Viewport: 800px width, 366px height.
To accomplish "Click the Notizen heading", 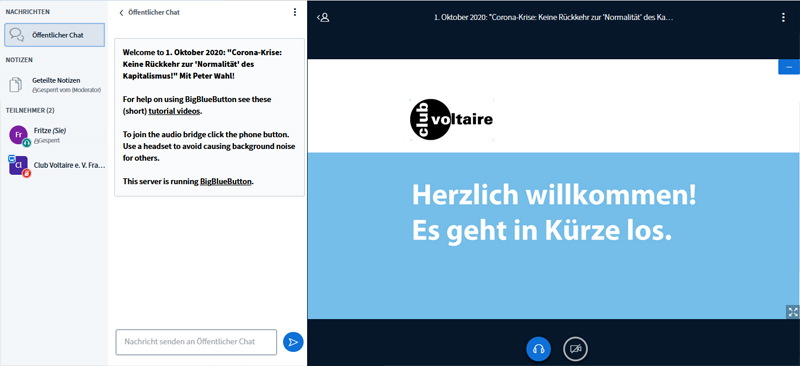I will click(x=19, y=60).
